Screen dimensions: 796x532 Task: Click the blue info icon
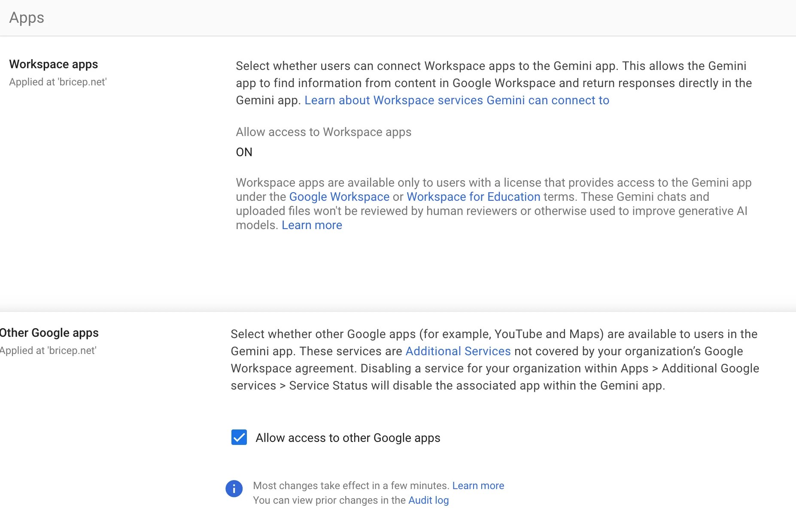tap(234, 488)
